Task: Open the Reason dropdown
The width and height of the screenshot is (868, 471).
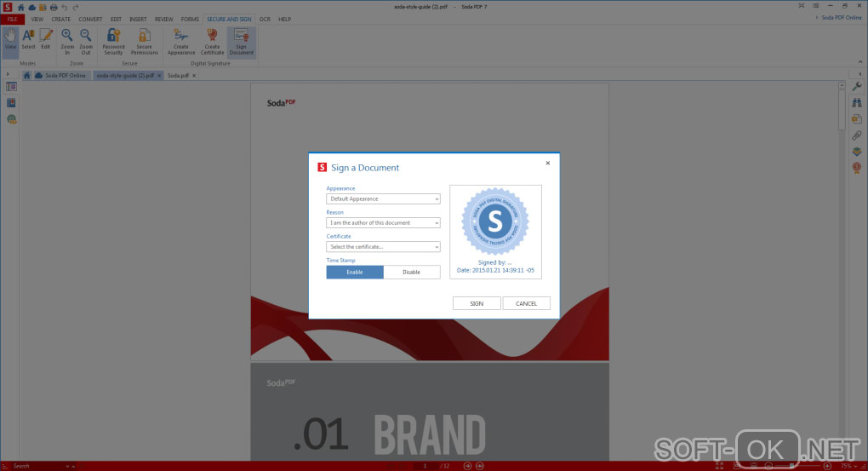Action: (383, 223)
